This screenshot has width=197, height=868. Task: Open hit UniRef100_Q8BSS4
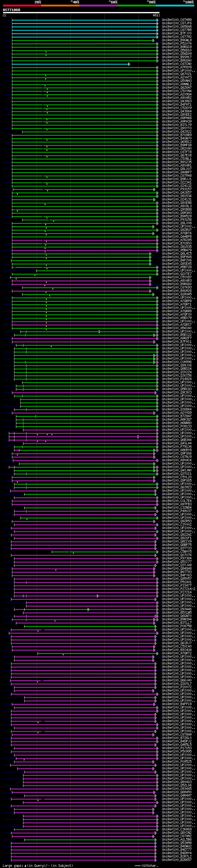[x=177, y=369]
